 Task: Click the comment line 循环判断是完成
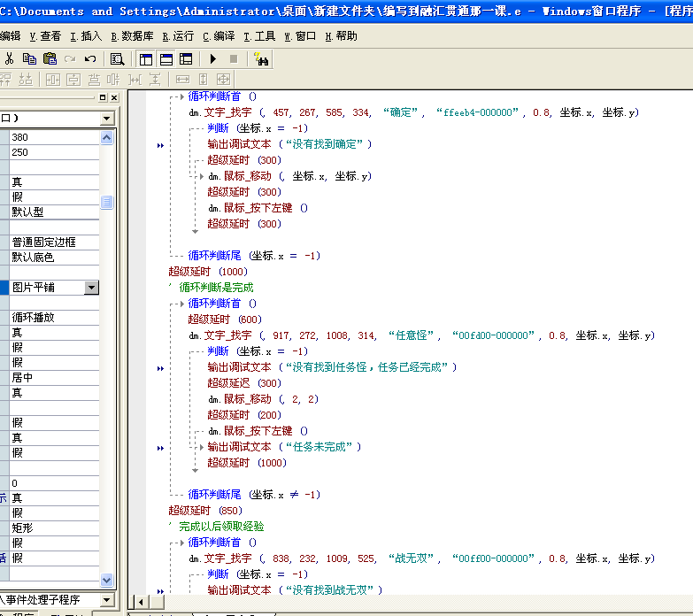[212, 288]
